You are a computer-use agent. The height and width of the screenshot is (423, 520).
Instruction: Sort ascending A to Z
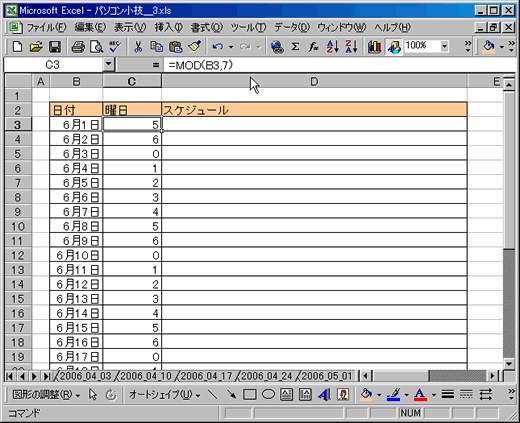click(x=333, y=47)
